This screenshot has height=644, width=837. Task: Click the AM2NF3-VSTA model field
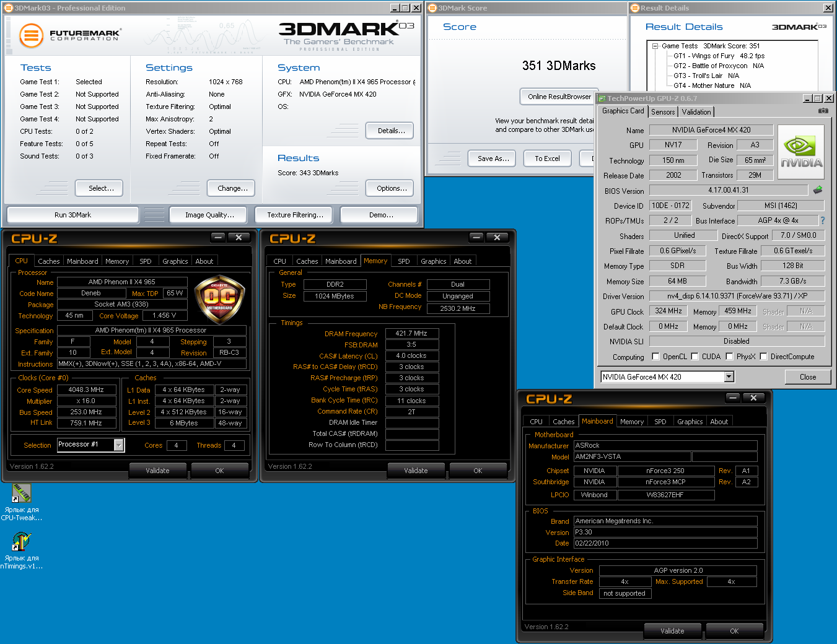pos(631,457)
